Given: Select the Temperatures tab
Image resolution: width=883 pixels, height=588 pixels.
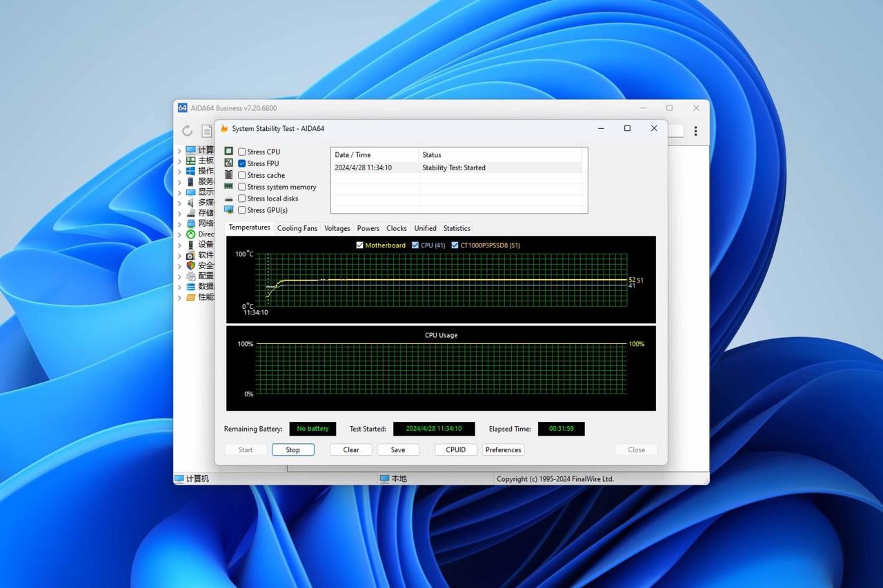Looking at the screenshot, I should coord(250,227).
